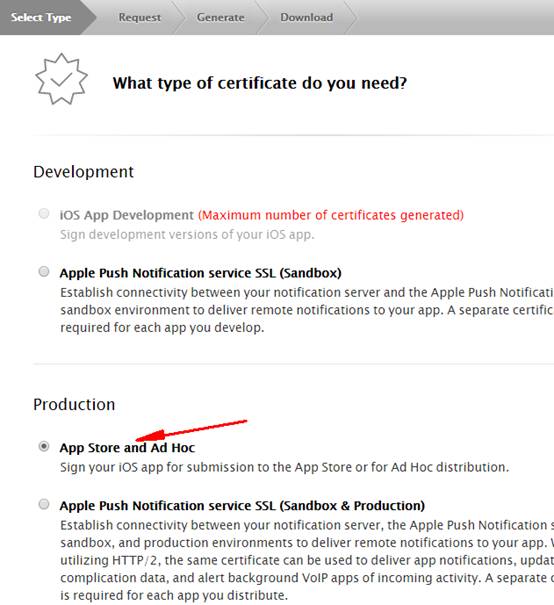Click the red Maximum number of certificates generated notice
Screen dimensions: 554x605
tap(331, 215)
